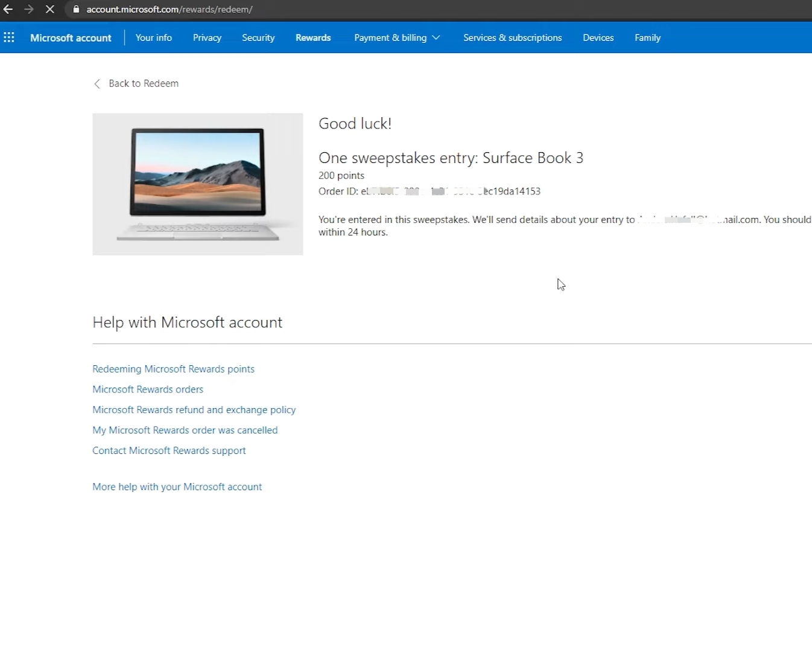
Task: Stop page loading with the X button
Action: (50, 9)
